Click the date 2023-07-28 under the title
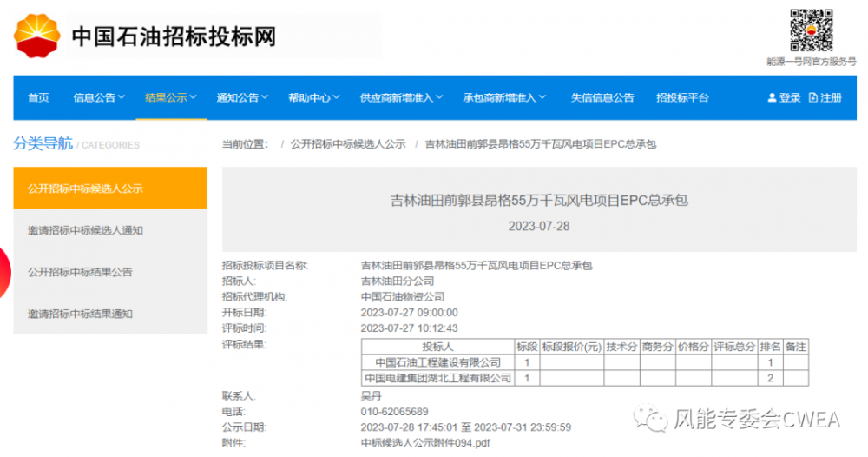The height and width of the screenshot is (457, 868). 539,226
